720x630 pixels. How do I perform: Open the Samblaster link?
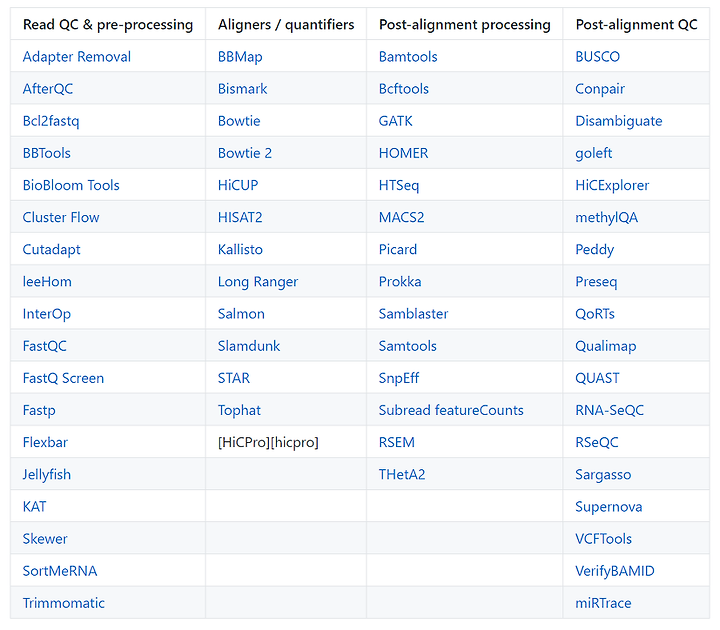[x=414, y=314]
